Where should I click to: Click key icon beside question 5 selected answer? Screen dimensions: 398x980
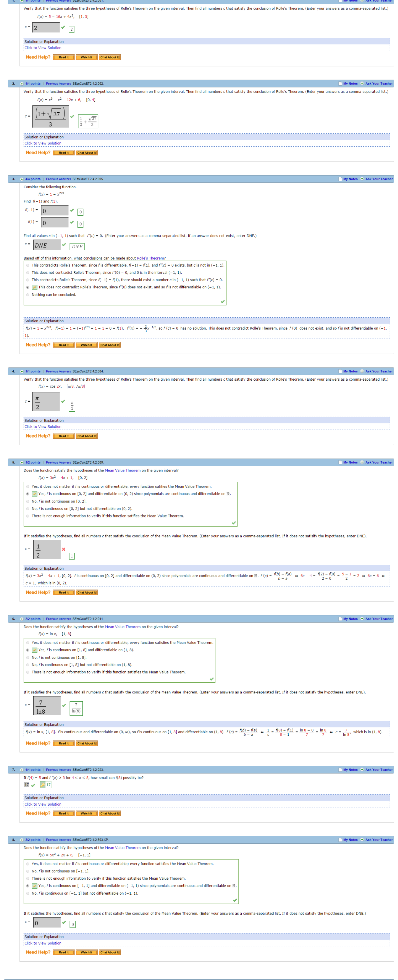point(34,494)
